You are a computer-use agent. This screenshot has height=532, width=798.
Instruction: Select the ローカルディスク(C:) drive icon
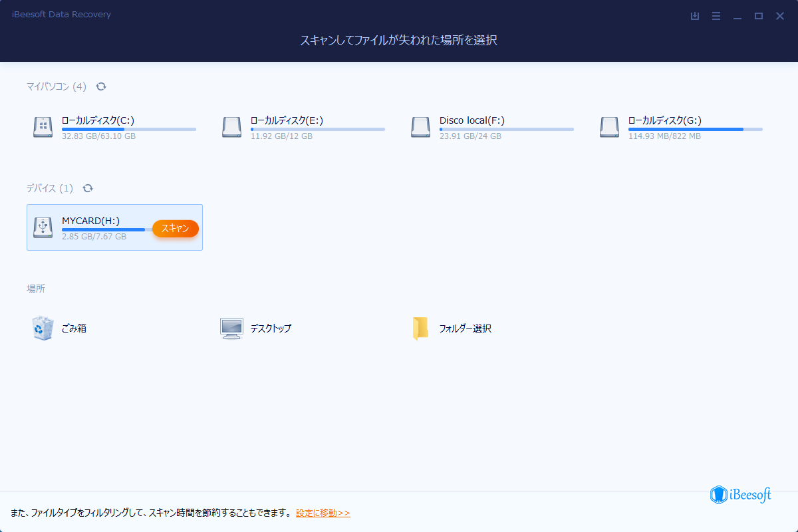point(43,126)
